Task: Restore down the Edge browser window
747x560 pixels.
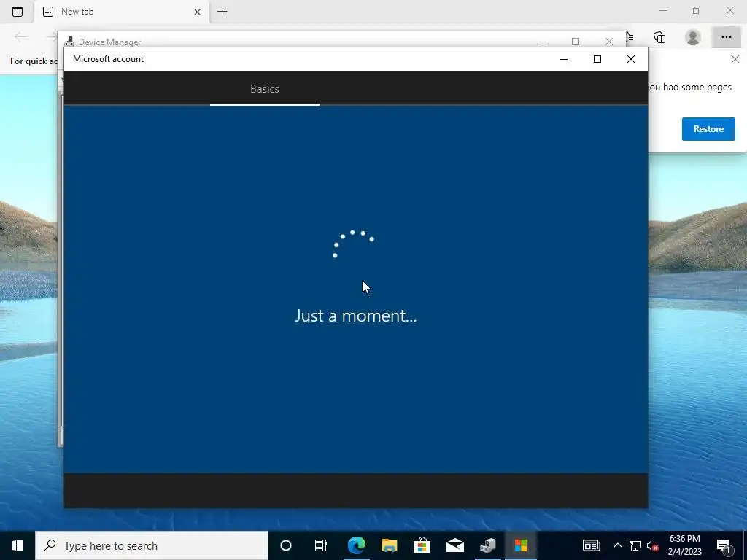Action: [697, 10]
